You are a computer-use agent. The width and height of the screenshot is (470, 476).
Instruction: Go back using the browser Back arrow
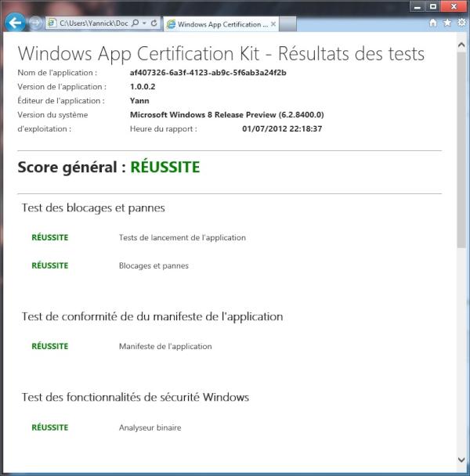tap(15, 23)
